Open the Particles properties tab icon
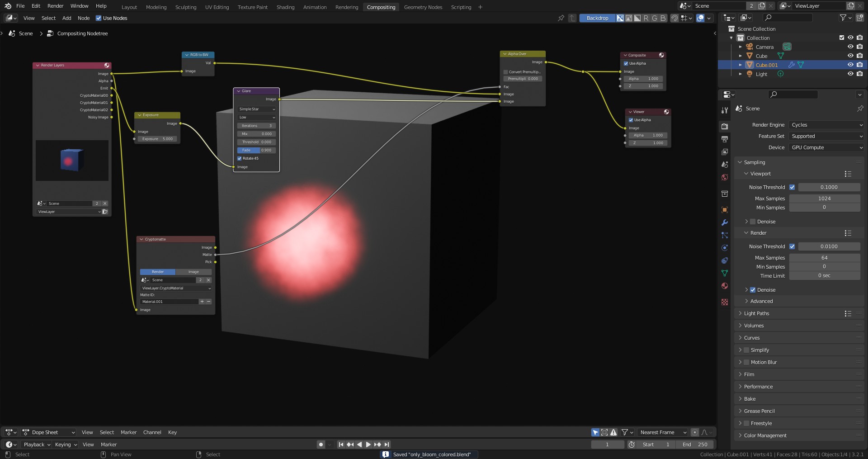This screenshot has height=459, width=868. tap(725, 235)
